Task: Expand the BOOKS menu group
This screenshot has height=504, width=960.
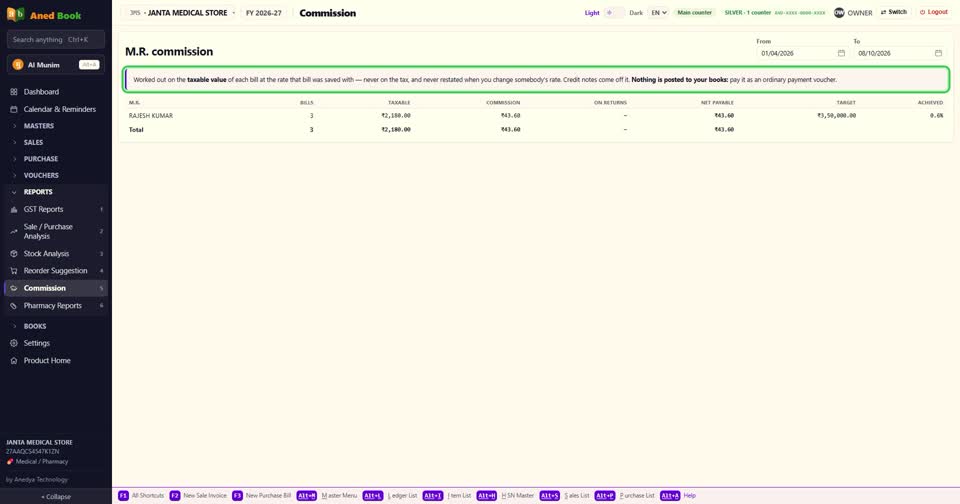Action: pos(55,326)
